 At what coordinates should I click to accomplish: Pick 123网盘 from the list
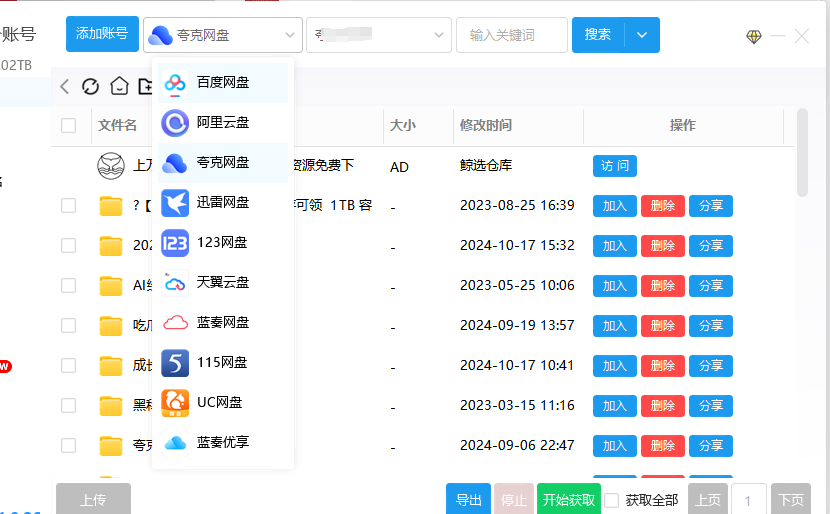(x=223, y=242)
